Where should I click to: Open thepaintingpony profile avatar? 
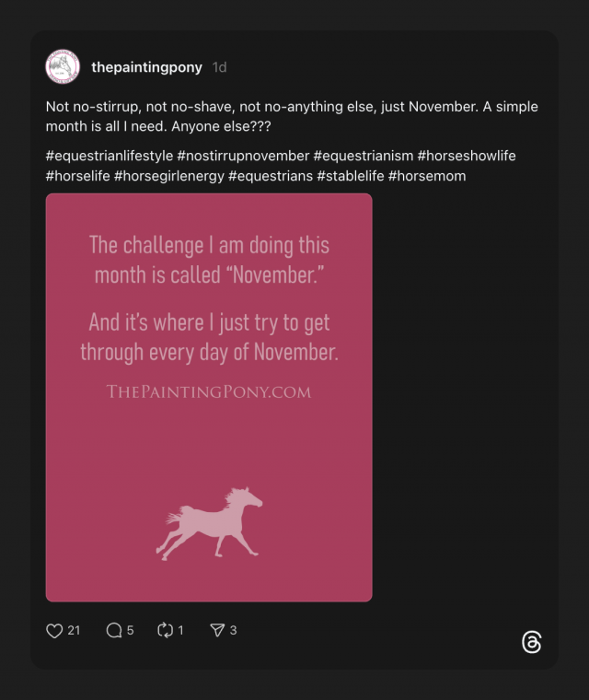coord(63,67)
